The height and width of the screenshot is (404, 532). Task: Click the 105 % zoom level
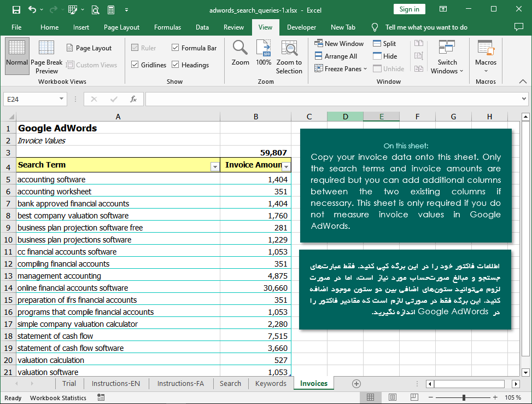pyautogui.click(x=513, y=397)
